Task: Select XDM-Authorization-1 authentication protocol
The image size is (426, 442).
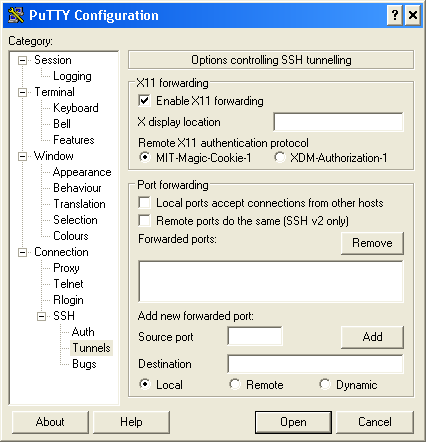Action: 280,157
